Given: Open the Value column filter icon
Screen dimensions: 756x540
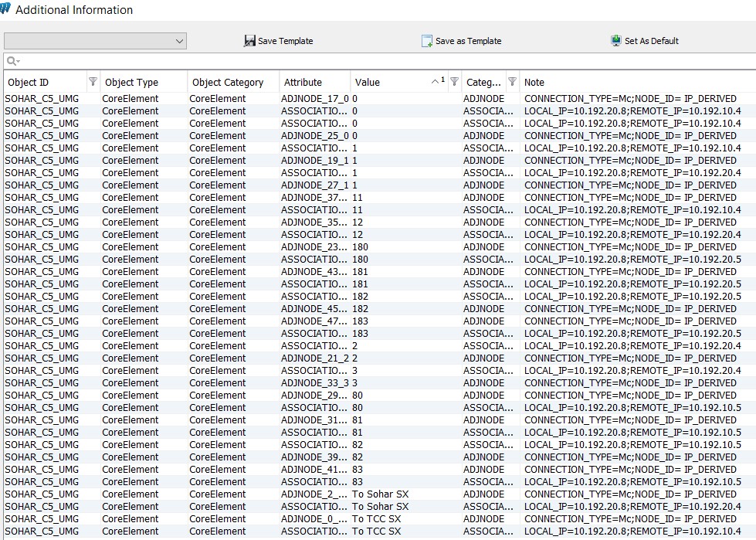Looking at the screenshot, I should coord(454,82).
